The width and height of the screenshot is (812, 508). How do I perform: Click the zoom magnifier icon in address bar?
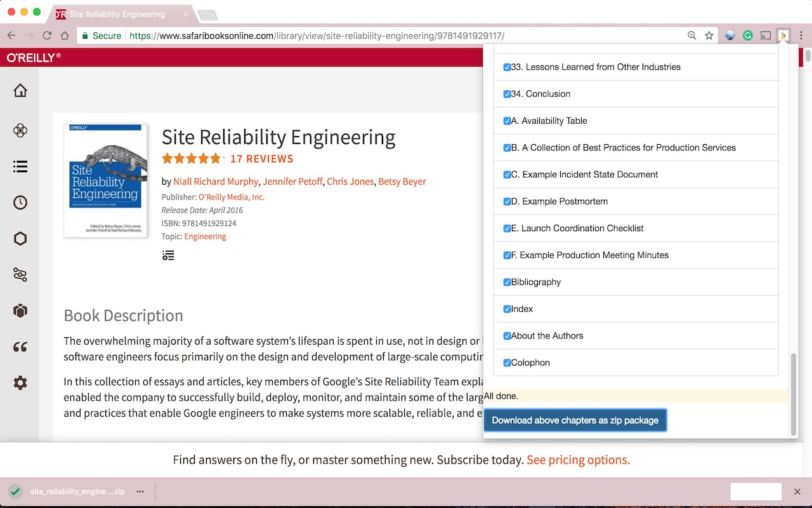(x=692, y=36)
